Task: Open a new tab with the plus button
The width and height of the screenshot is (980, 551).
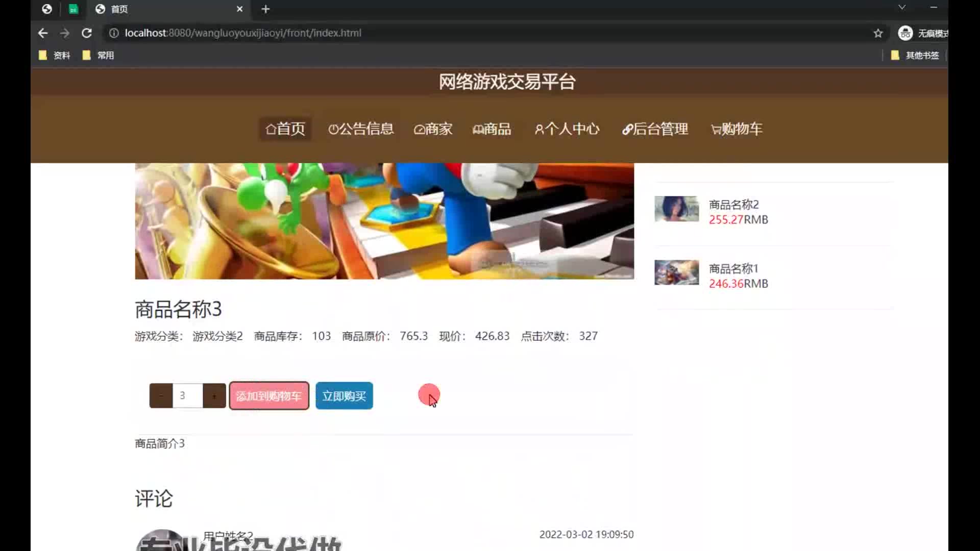Action: (x=265, y=9)
